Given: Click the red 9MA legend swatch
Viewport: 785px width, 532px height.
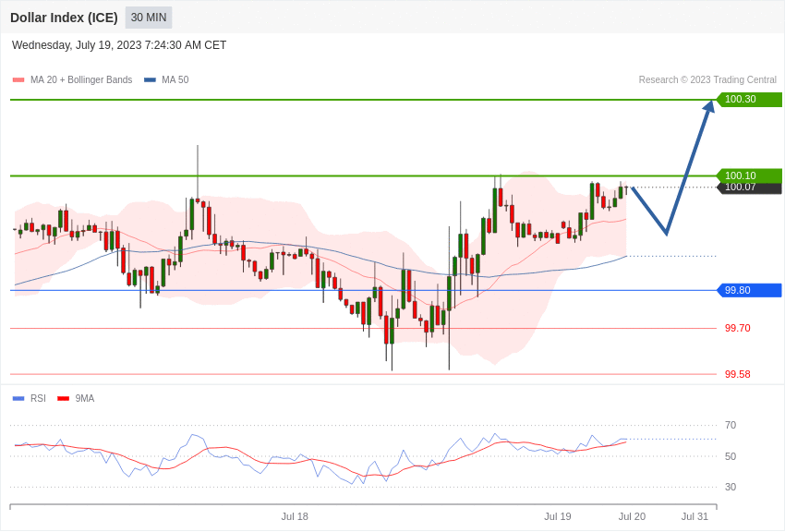Looking at the screenshot, I should click(63, 398).
